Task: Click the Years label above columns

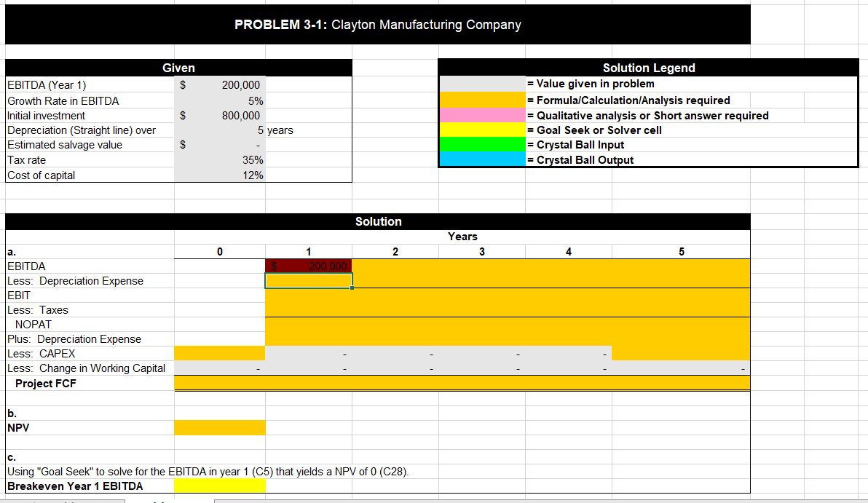Action: (x=462, y=237)
